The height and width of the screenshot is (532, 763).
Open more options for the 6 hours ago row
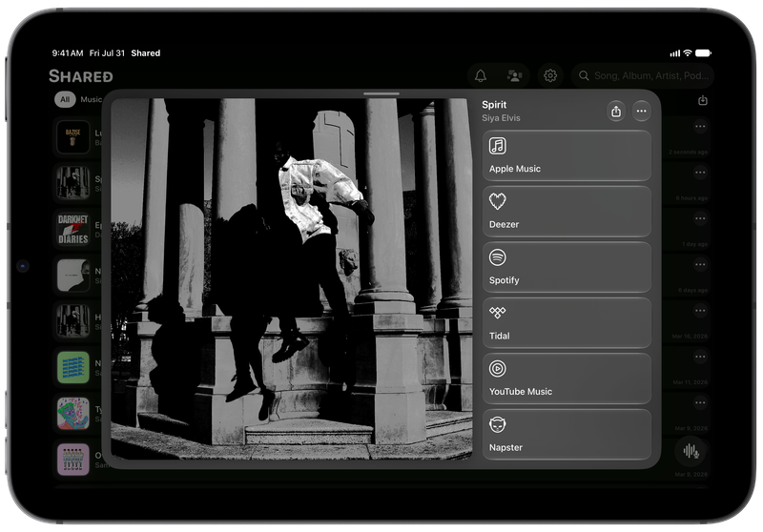pos(700,173)
